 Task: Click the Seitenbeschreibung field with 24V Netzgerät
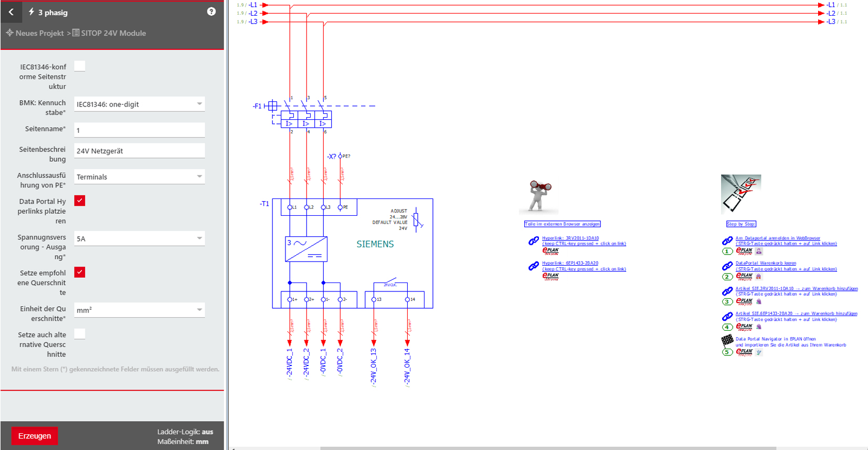coord(139,151)
